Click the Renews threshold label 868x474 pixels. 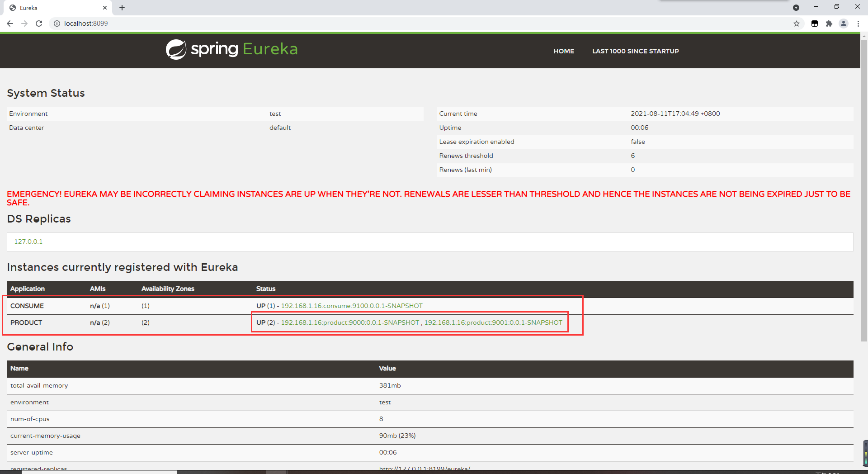click(x=466, y=156)
